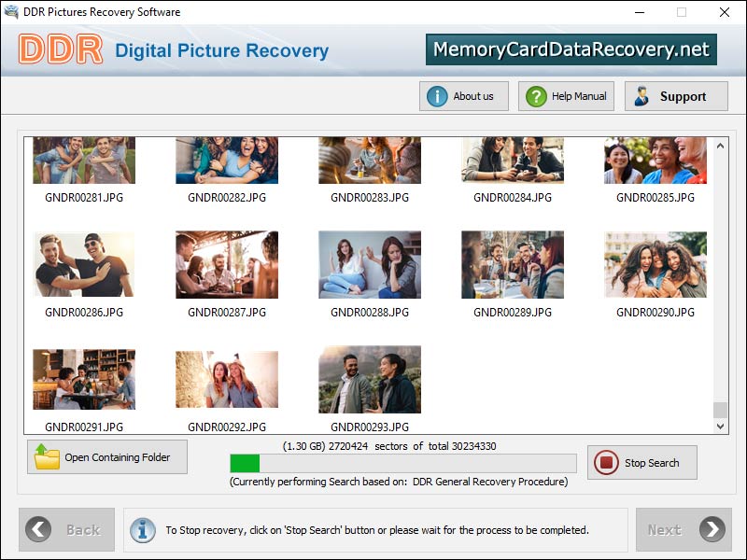Open the Help Manual
This screenshot has width=747, height=560.
click(566, 96)
